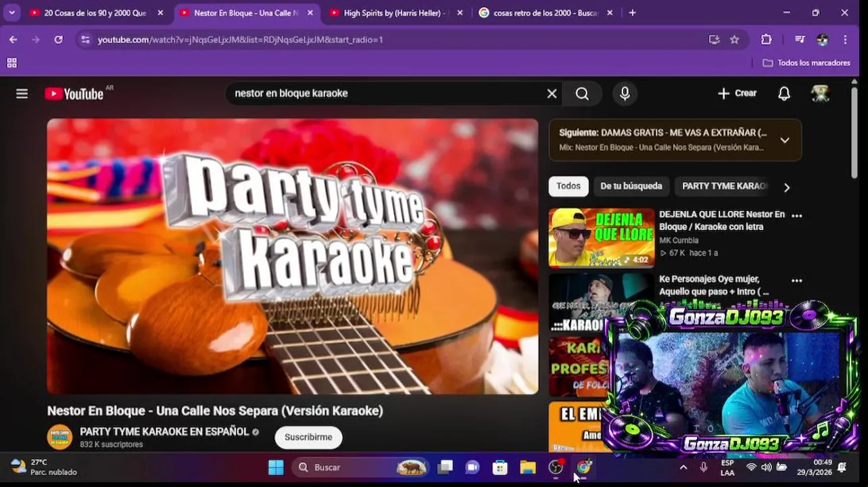Go back with browser back arrow

tap(13, 40)
